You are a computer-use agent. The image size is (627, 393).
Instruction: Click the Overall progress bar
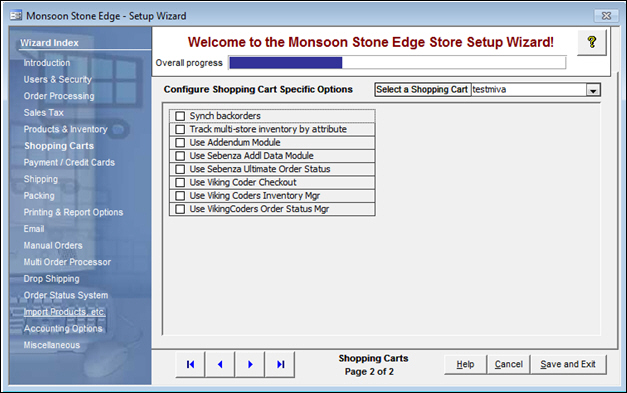pyautogui.click(x=397, y=63)
